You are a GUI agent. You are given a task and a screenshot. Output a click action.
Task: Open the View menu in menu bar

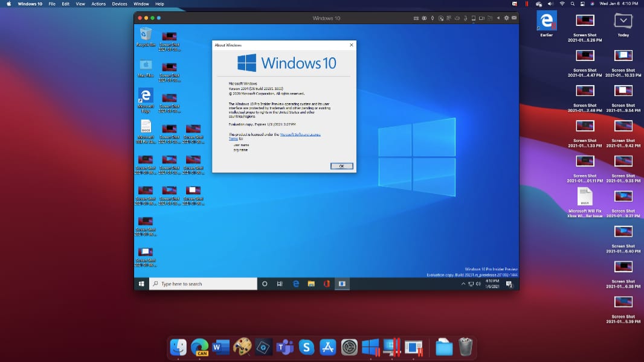(80, 4)
